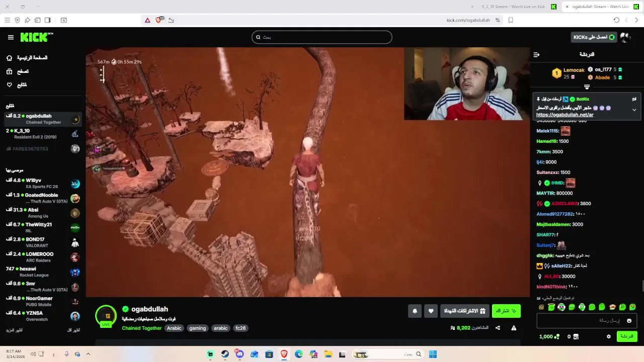Image resolution: width=644 pixels, height=362 pixels.
Task: Open ogabdullah channel in sidebar
Action: tap(43, 119)
